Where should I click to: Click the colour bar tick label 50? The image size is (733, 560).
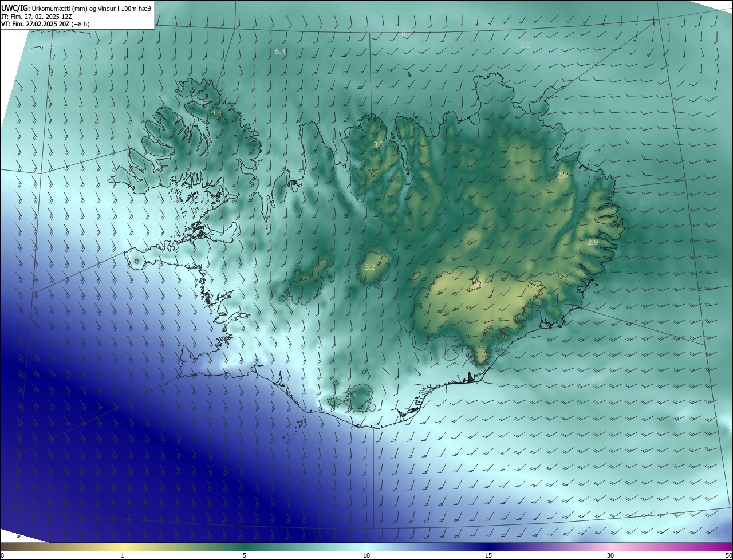pyautogui.click(x=728, y=555)
